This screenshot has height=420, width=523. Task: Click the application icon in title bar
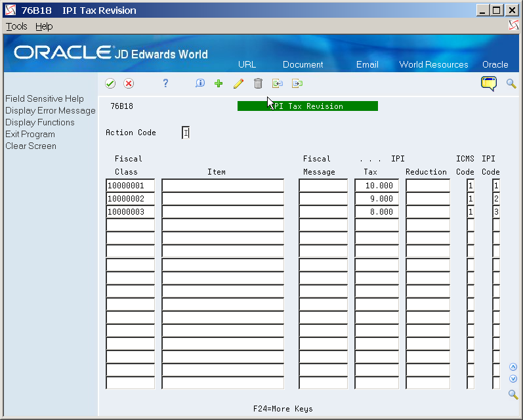pos(10,10)
